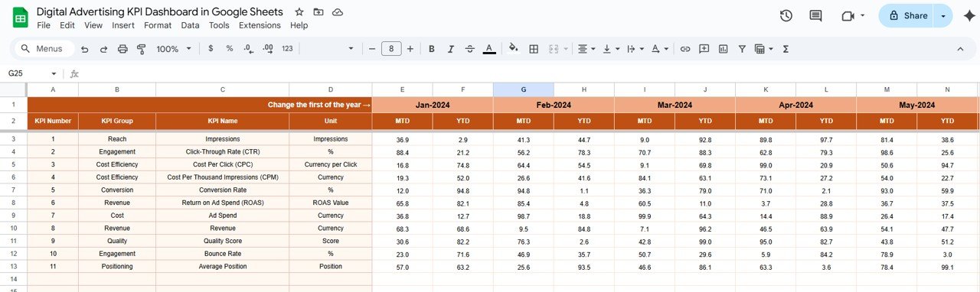
Task: Open the Google Sheets home icon
Action: [20, 18]
